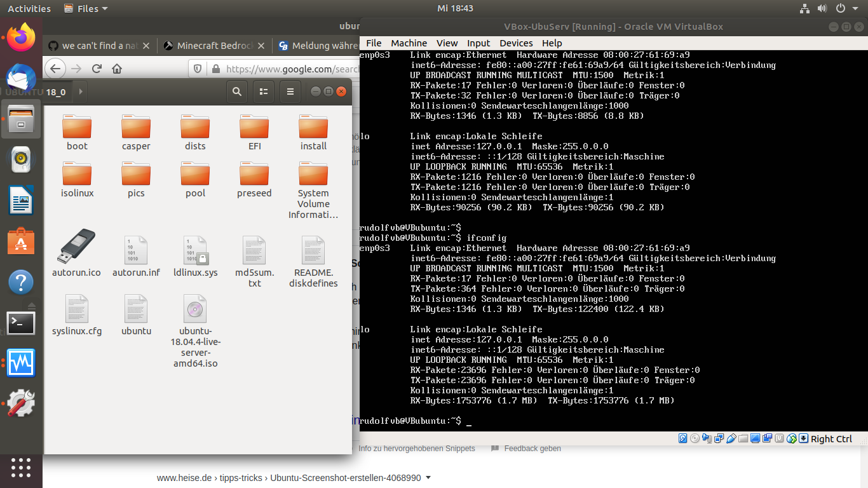Expand heise.de search result dropdown arrow
Image resolution: width=868 pixels, height=488 pixels.
coord(428,477)
